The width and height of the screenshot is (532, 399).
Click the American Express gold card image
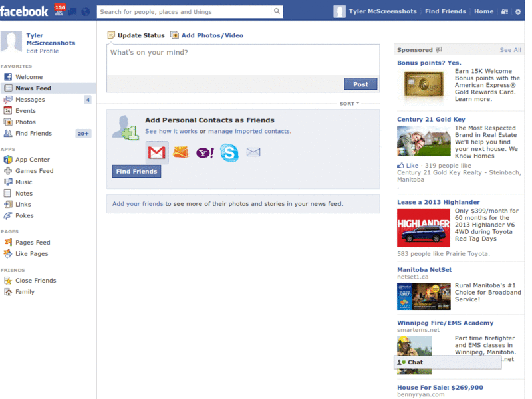(x=424, y=84)
